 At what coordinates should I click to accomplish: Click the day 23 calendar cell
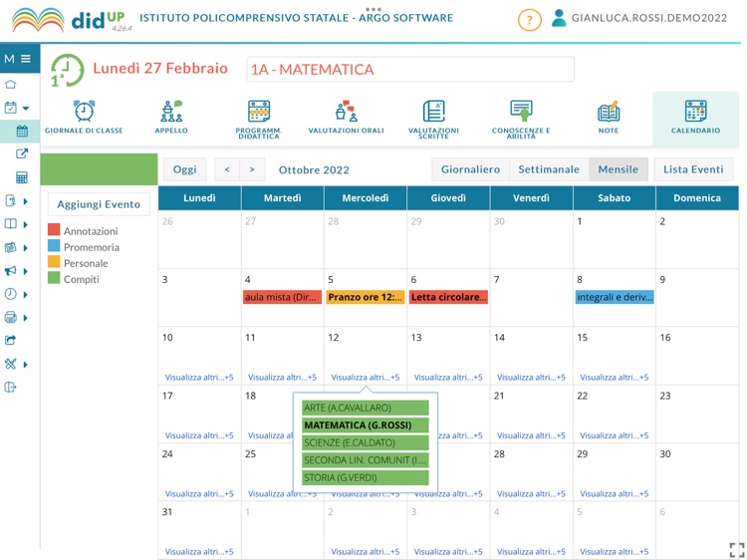(697, 414)
